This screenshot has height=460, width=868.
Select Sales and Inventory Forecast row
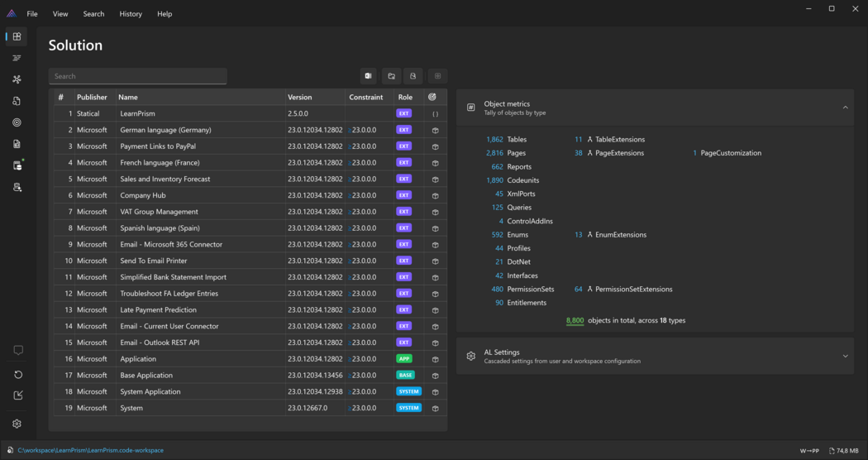click(x=250, y=179)
